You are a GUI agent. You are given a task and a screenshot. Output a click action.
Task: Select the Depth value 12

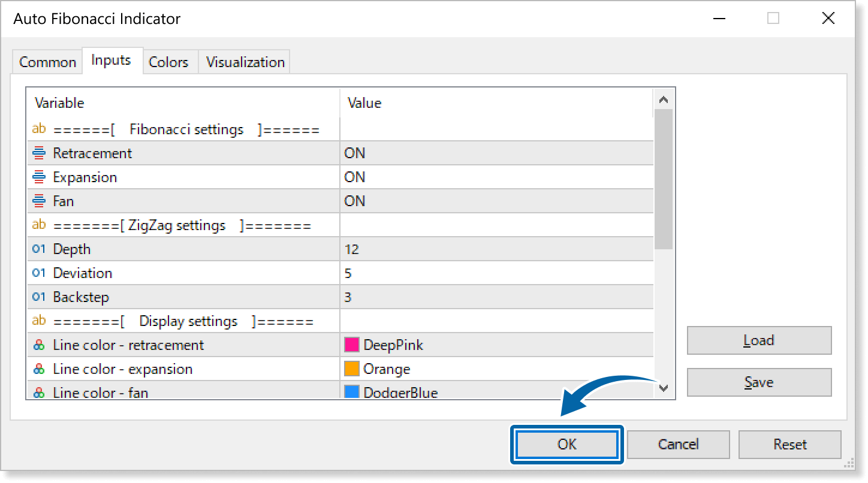[x=352, y=249]
